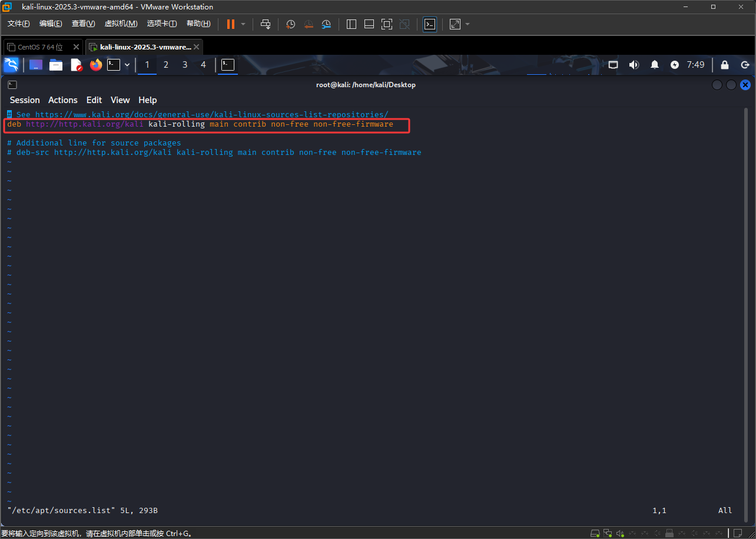The height and width of the screenshot is (539, 756).
Task: Send Ctrl+Alt+Del to the virtual machine
Action: pos(266,24)
